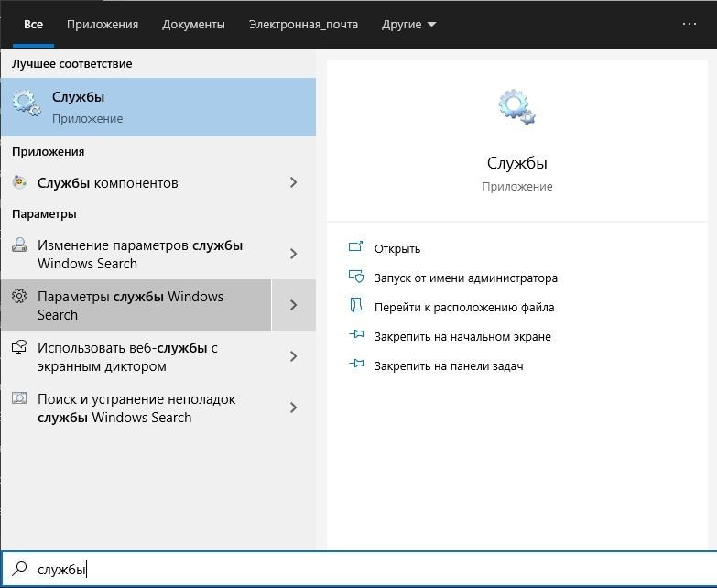This screenshot has height=588, width=717.
Task: Click the Открыть open icon
Action: tap(356, 248)
